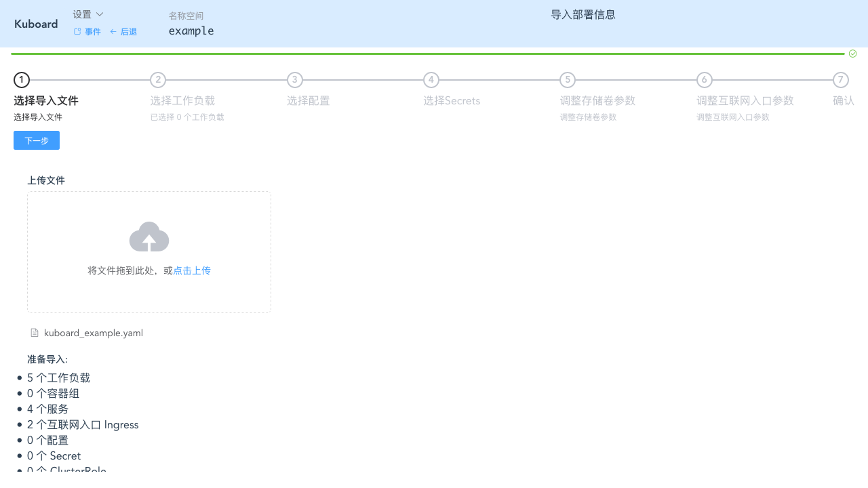Click the active step 1 circle indicator
Screen dimensions: 868x488
tap(21, 80)
